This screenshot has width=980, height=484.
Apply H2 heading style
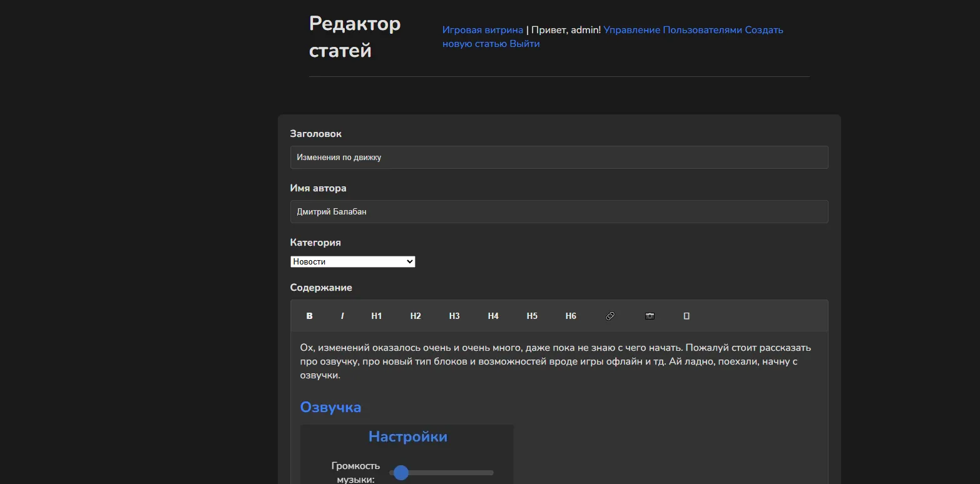[416, 316]
